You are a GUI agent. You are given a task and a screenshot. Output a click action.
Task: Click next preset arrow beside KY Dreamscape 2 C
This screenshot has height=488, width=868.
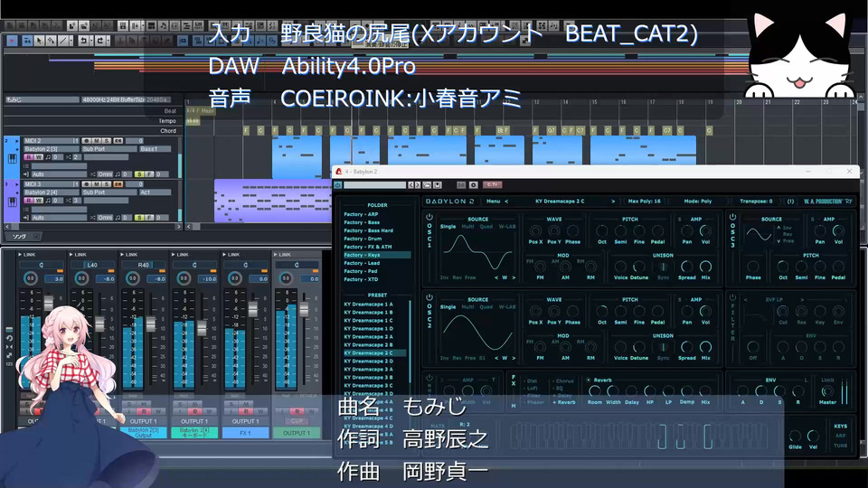tap(613, 202)
